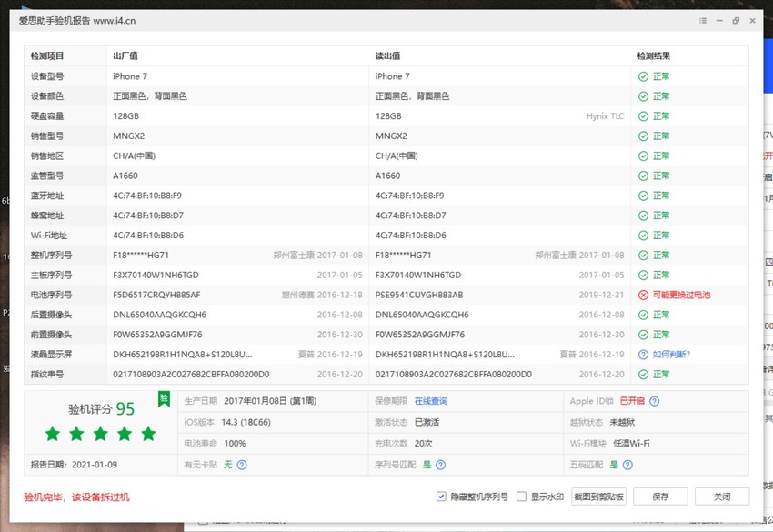Click the green check icon in 主板序列号 row
Screen dimensions: 773x532
(643, 276)
